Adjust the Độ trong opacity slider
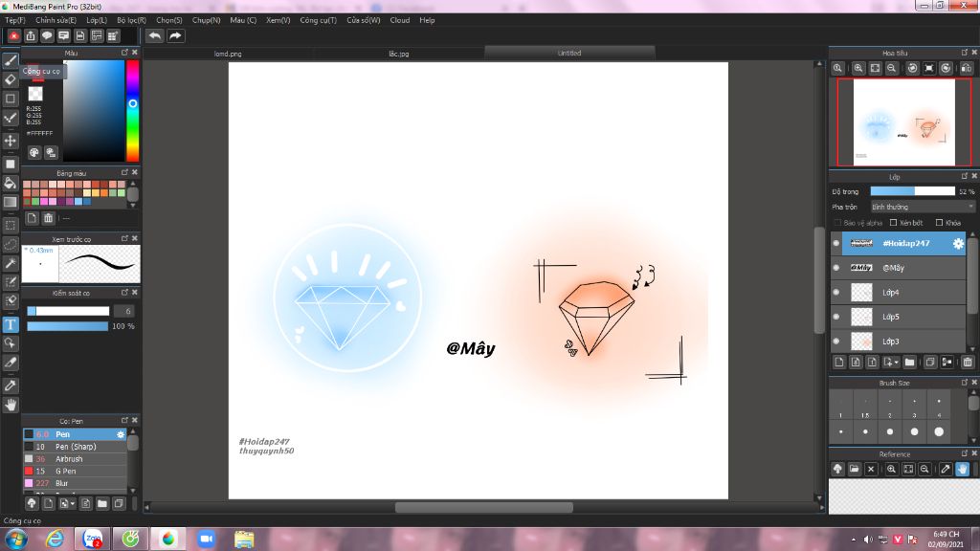Screen dimensions: 980x551 (x=912, y=191)
